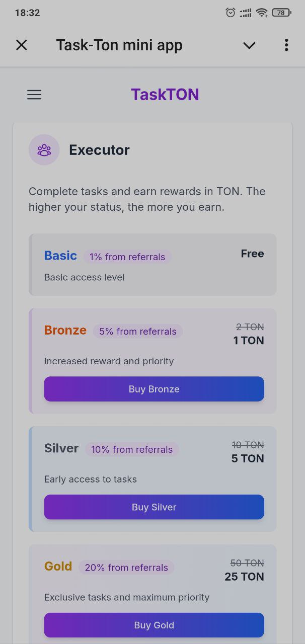Click the Executor group avatar icon

44,149
